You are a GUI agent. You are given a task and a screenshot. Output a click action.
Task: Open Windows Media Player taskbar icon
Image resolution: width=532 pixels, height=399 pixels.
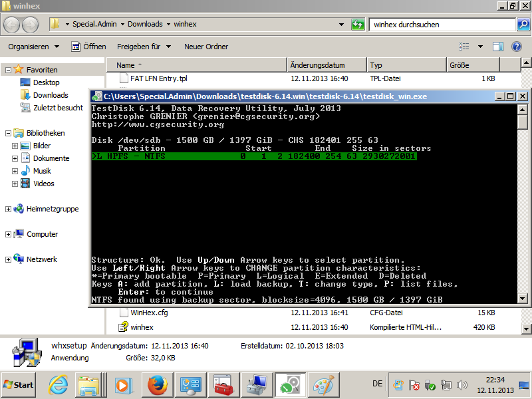(x=124, y=385)
